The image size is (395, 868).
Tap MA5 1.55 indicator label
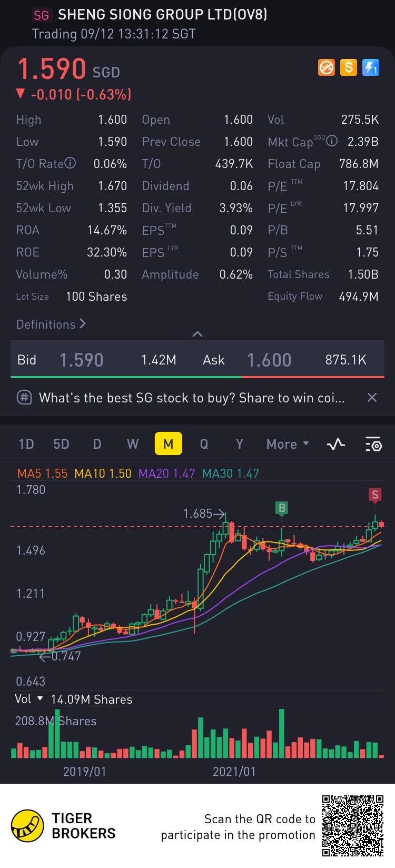click(42, 473)
